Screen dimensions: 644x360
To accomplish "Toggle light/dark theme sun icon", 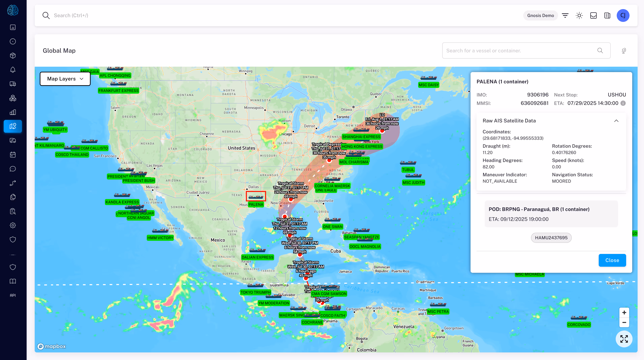I will pyautogui.click(x=579, y=15).
